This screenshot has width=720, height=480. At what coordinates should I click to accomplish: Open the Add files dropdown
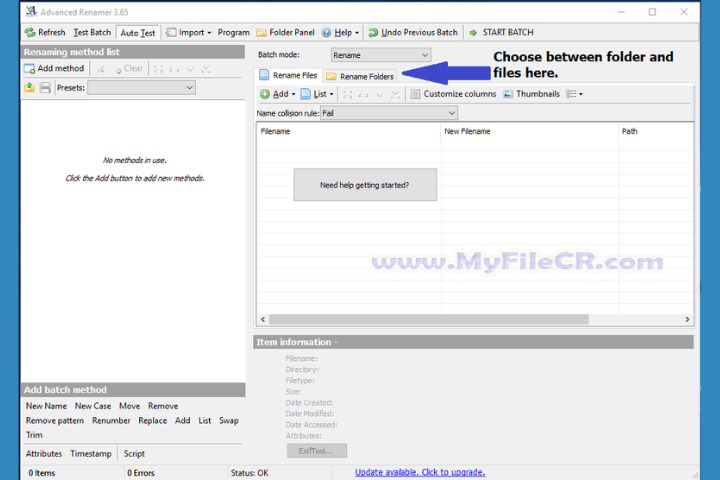(x=278, y=94)
